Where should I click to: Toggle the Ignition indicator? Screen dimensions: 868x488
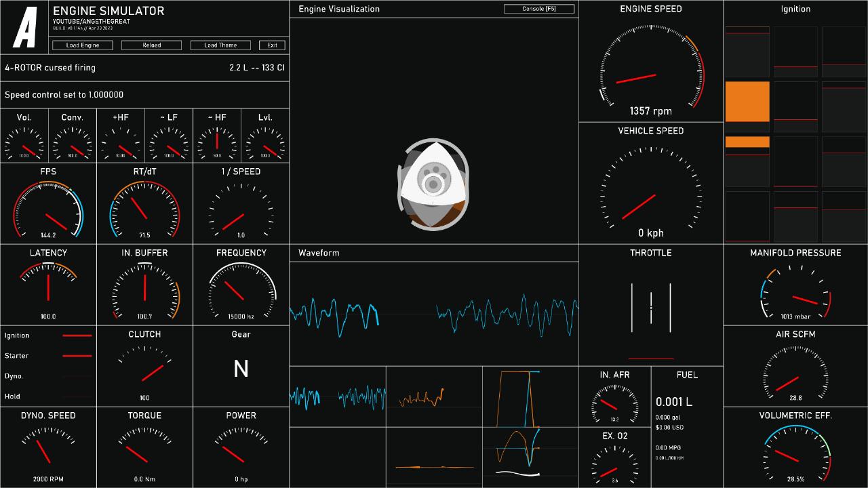77,335
